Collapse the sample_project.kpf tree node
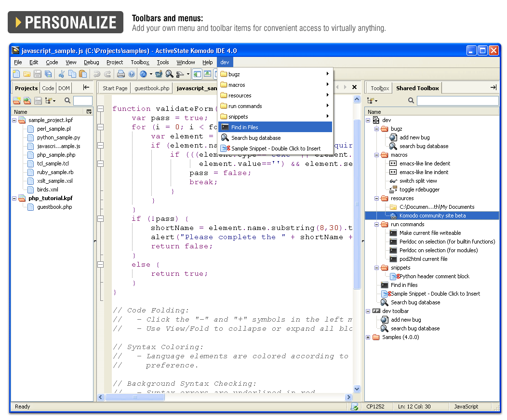 tap(14, 120)
